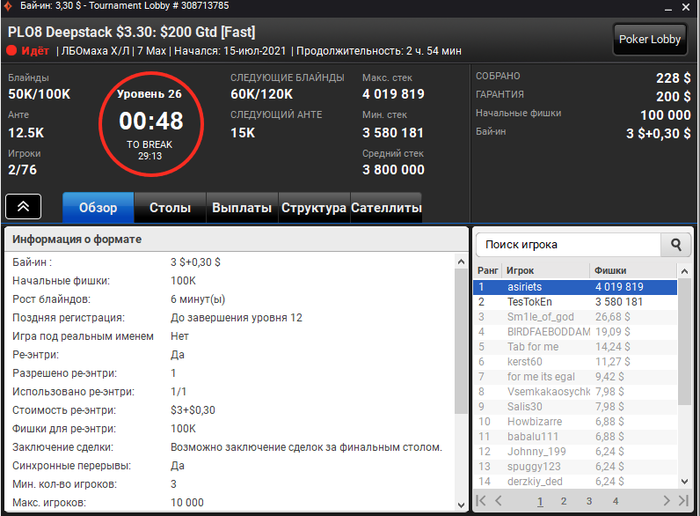This screenshot has width=700, height=516.
Task: Sort player list by Игрок column
Action: 546,270
